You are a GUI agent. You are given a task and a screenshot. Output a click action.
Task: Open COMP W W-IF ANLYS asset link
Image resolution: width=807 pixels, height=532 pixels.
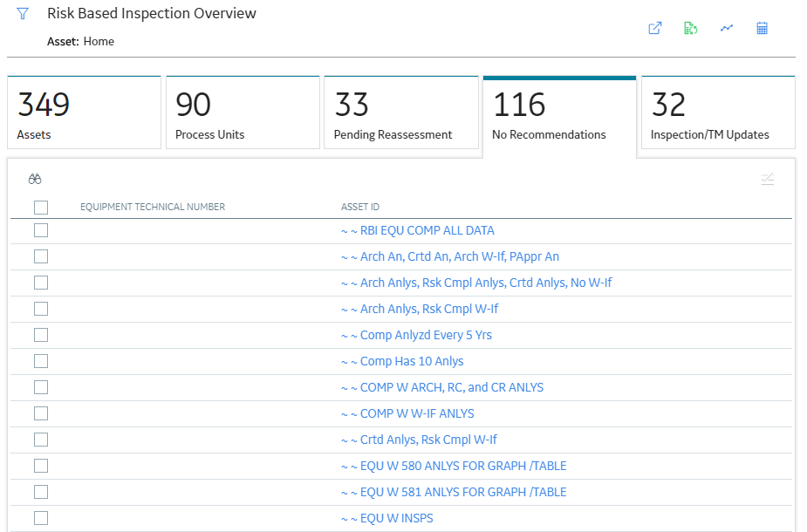(x=407, y=413)
